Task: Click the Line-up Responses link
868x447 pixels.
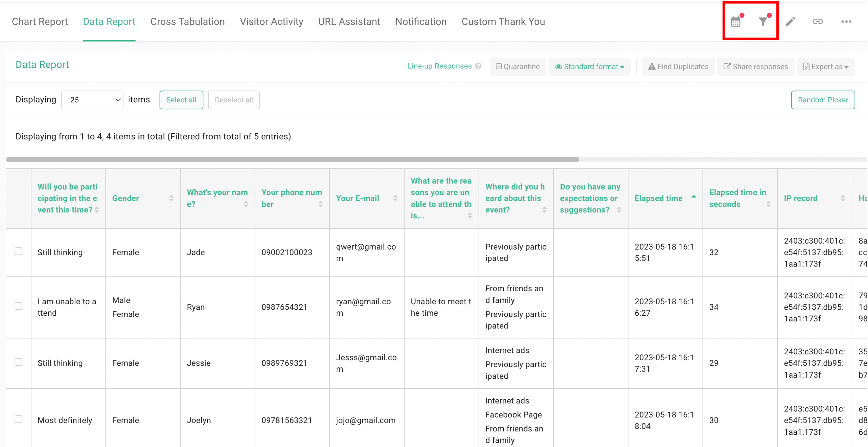Action: coord(439,66)
